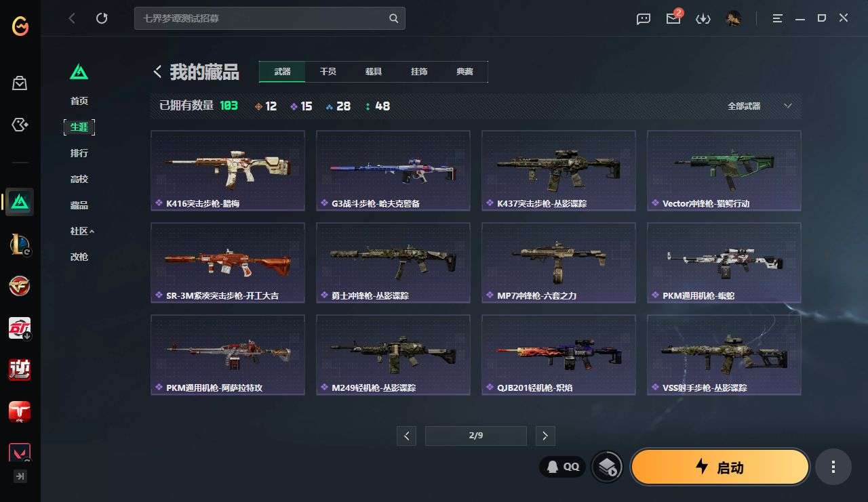Expand the 全部武器 filter dropdown
The width and height of the screenshot is (868, 502).
759,106
